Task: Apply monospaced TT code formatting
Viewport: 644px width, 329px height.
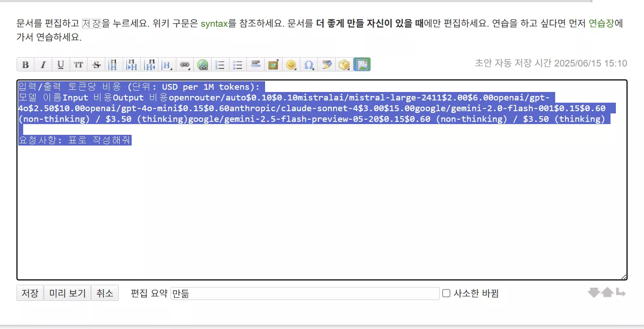Action: 79,65
